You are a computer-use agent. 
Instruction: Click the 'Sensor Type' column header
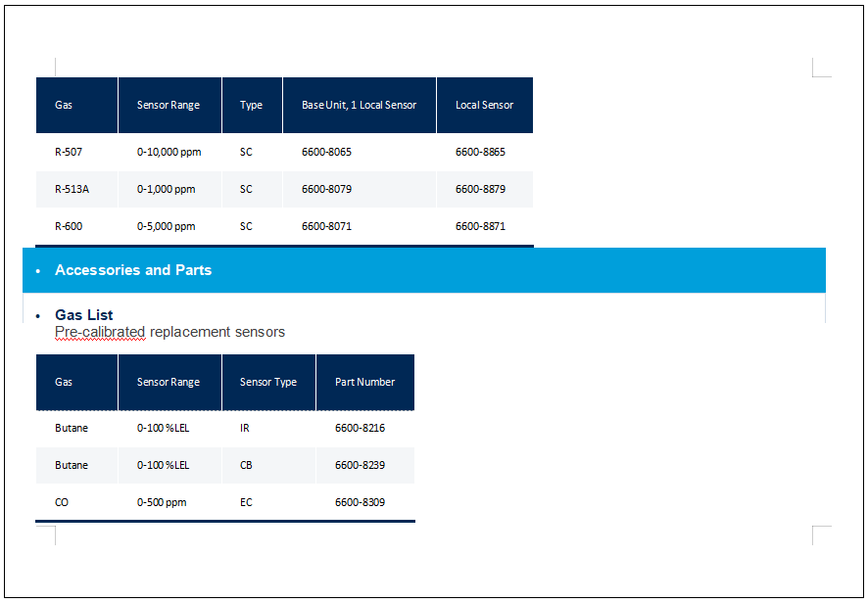tap(267, 383)
